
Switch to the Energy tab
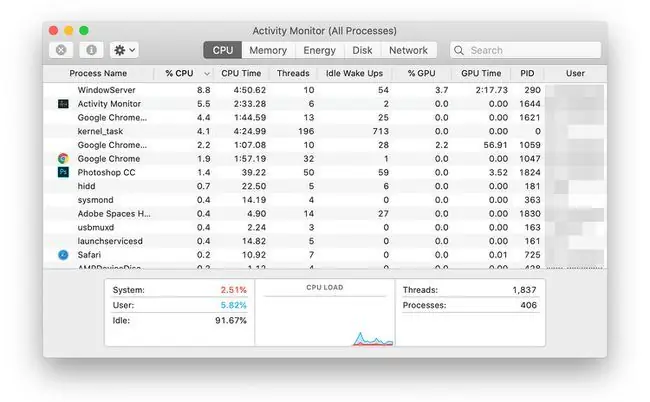pyautogui.click(x=319, y=50)
